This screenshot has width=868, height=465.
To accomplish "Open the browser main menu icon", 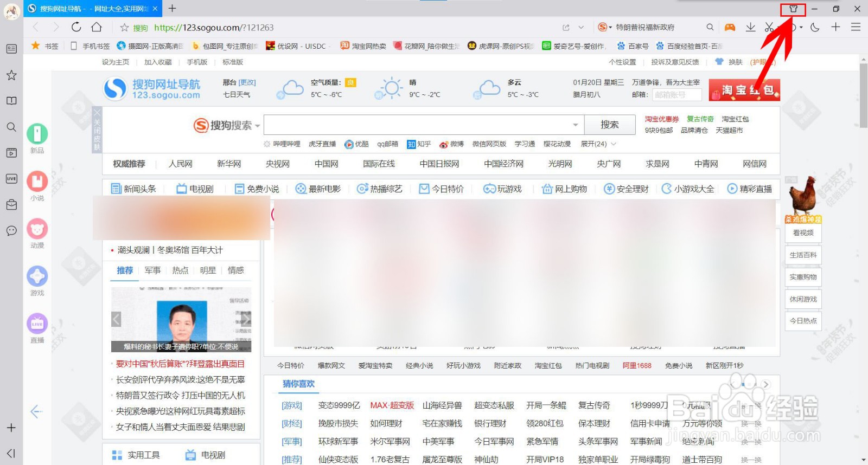I will click(x=856, y=27).
